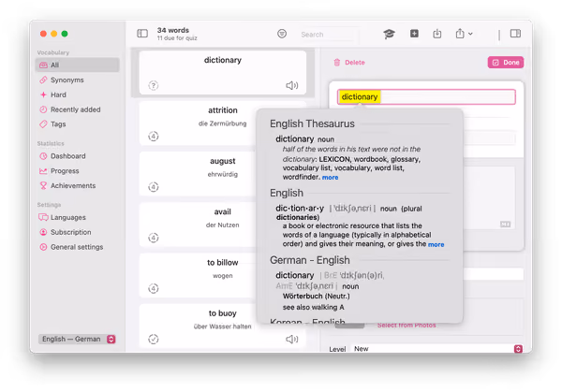Show Recently added words

pyautogui.click(x=77, y=109)
